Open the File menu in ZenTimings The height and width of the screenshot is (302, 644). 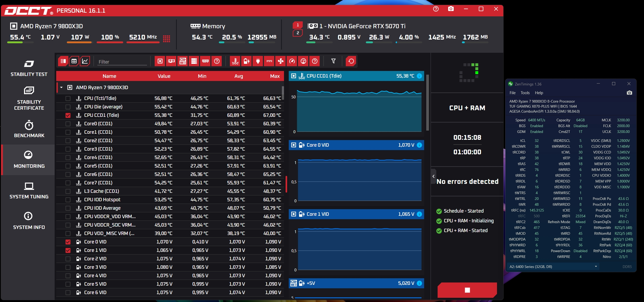tap(512, 93)
